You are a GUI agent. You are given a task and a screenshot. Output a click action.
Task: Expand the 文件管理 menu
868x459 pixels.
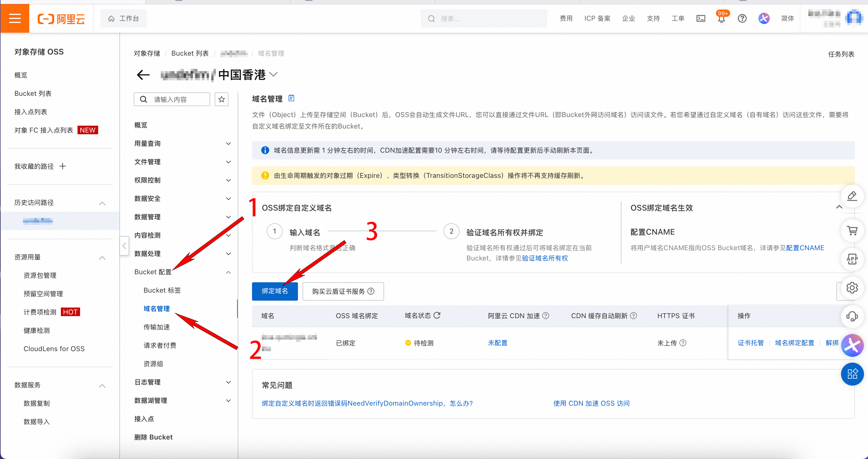tap(228, 162)
